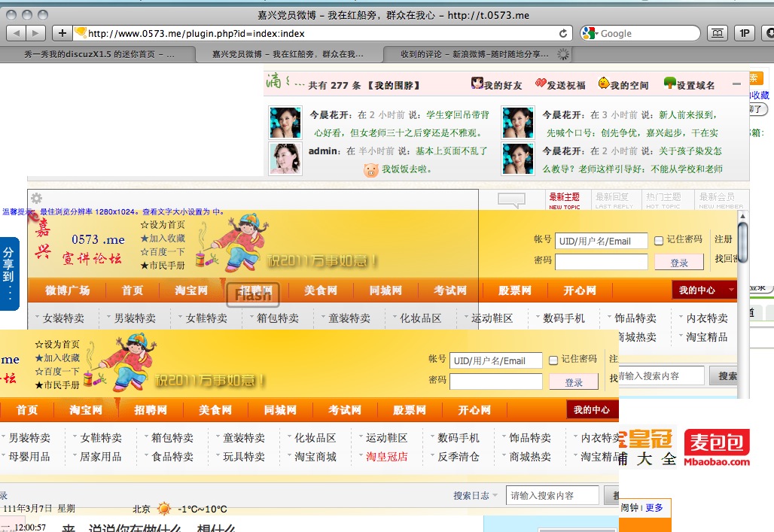
Task: Select the 热门主题 HOT TOPIC tab
Action: coord(663,200)
